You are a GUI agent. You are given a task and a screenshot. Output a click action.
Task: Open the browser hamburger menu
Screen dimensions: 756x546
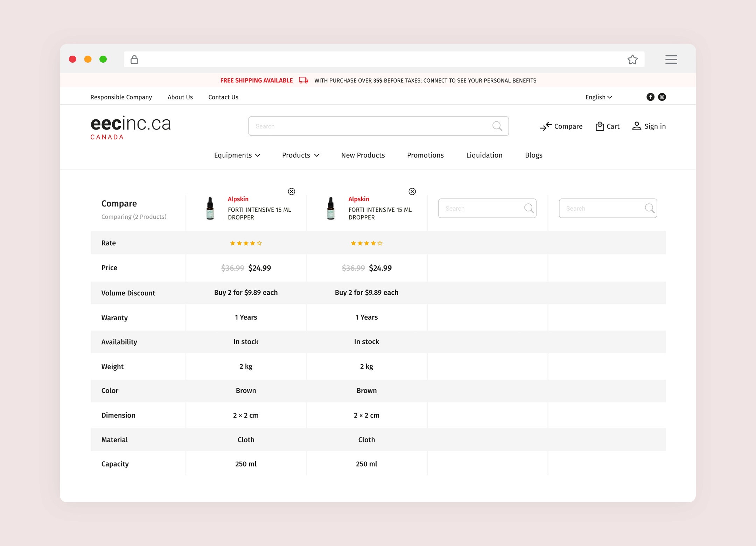[x=671, y=59]
